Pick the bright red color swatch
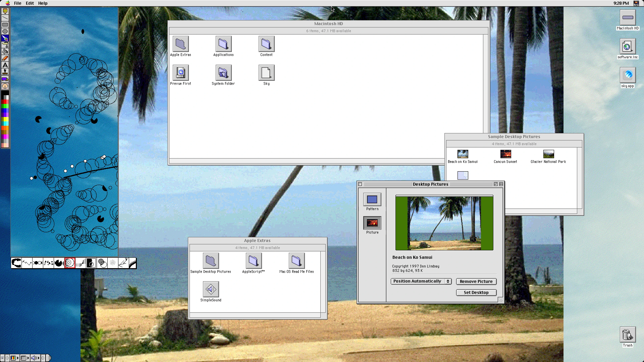The width and height of the screenshot is (644, 362). (5, 102)
